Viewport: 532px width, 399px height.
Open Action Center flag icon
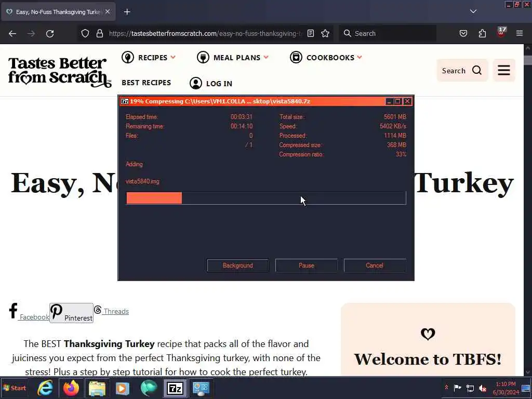[457, 388]
